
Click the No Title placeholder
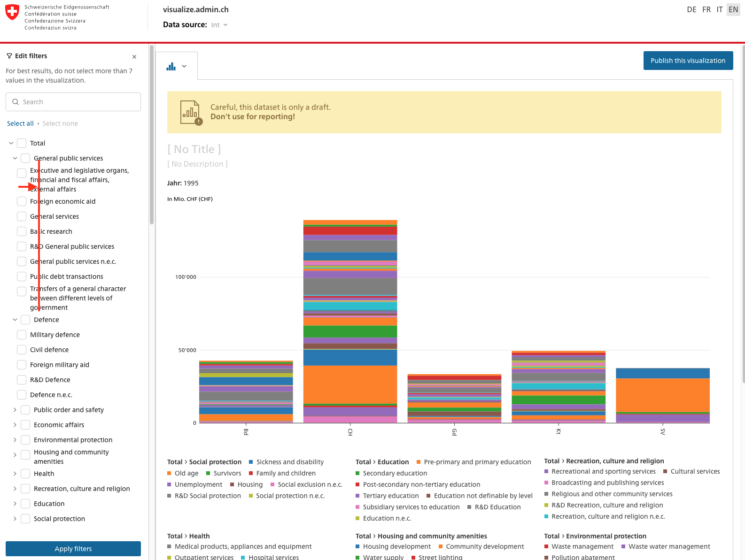tap(194, 149)
